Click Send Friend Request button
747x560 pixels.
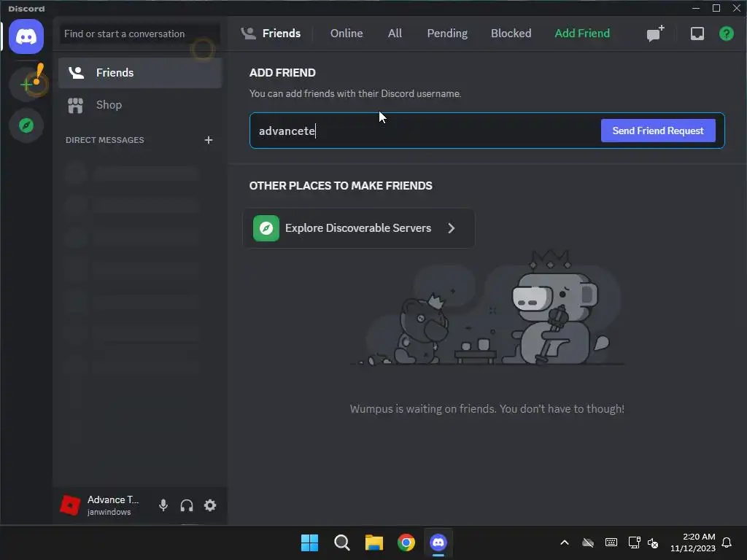click(657, 131)
